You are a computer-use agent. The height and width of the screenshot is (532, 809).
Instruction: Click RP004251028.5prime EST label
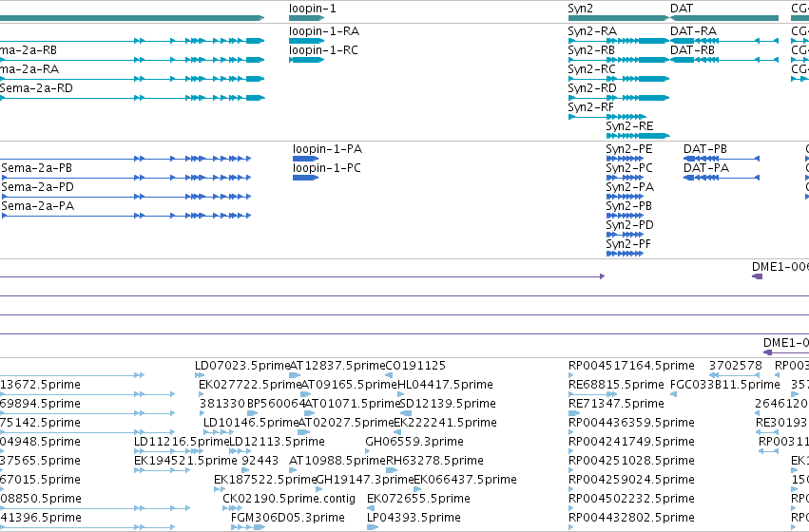(631, 461)
